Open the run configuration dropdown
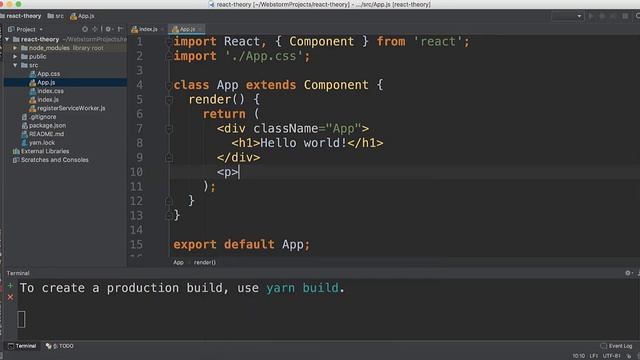This screenshot has width=640, height=360. tap(567, 16)
